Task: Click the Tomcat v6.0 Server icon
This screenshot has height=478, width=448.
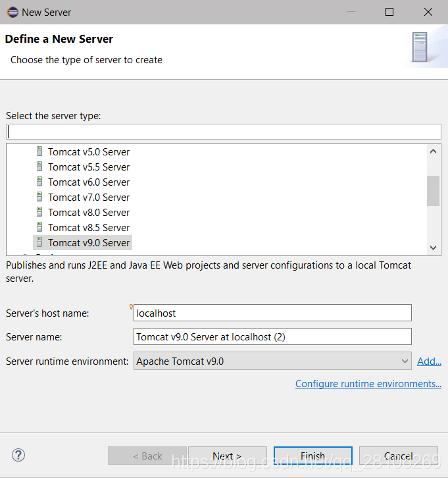Action: click(x=39, y=182)
